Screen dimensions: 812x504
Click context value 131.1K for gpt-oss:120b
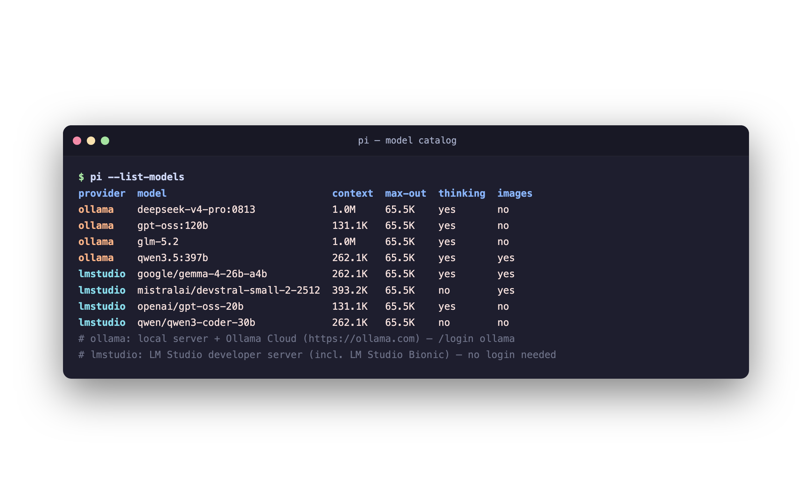pyautogui.click(x=350, y=226)
